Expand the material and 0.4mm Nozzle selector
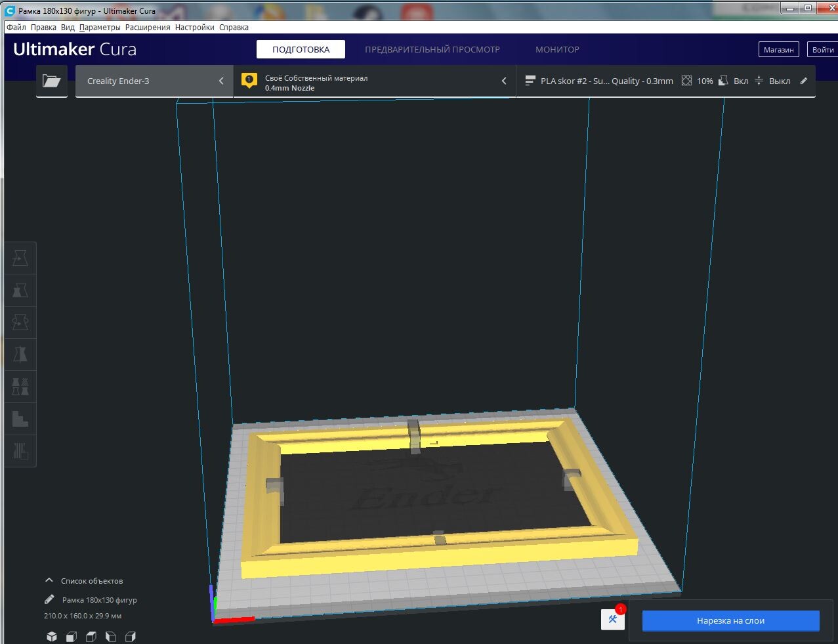The image size is (838, 644). tap(375, 81)
